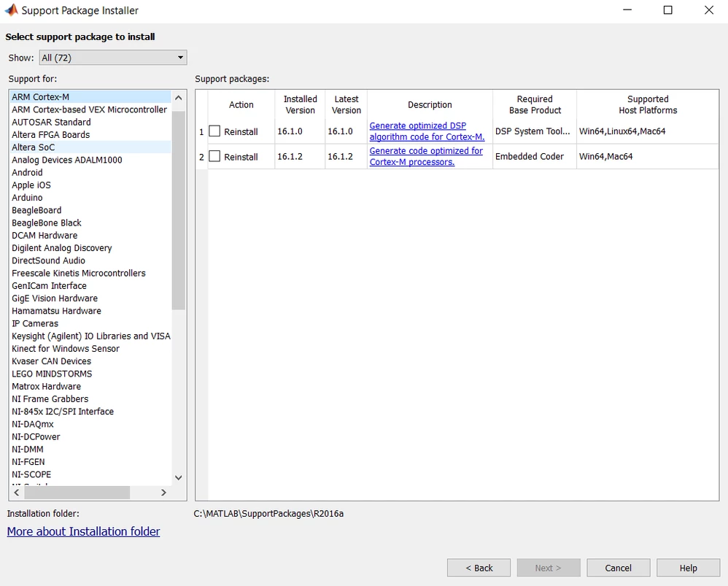Select NI-FGEN in the list

point(90,461)
